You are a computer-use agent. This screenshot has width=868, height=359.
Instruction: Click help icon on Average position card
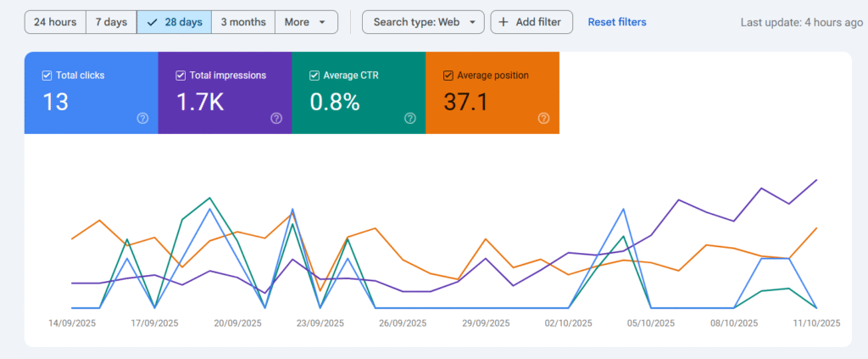click(543, 119)
